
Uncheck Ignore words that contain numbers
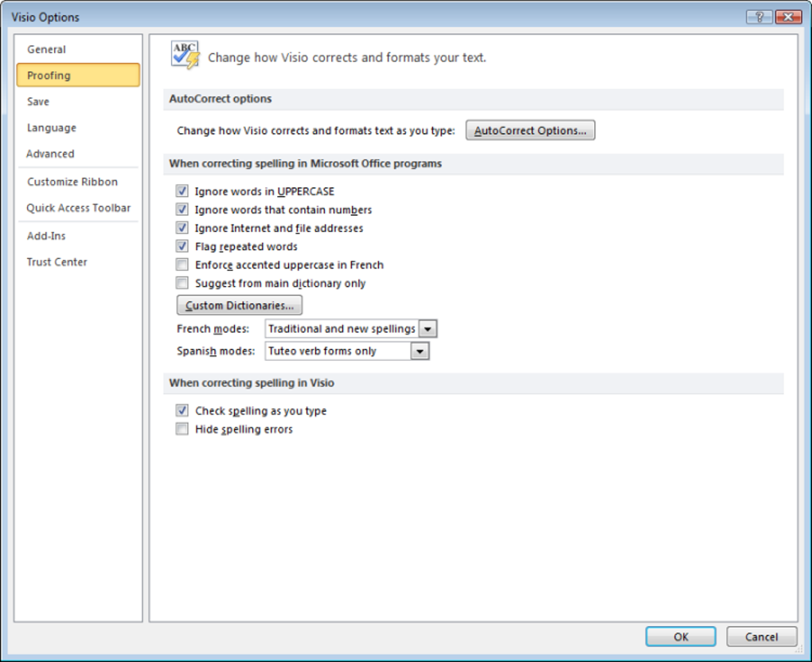click(x=182, y=210)
